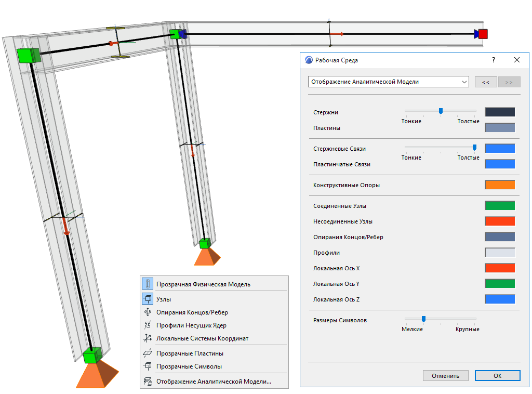Open the Соединенные Узлы green swatch
Screen dimensions: 532x394
500,206
